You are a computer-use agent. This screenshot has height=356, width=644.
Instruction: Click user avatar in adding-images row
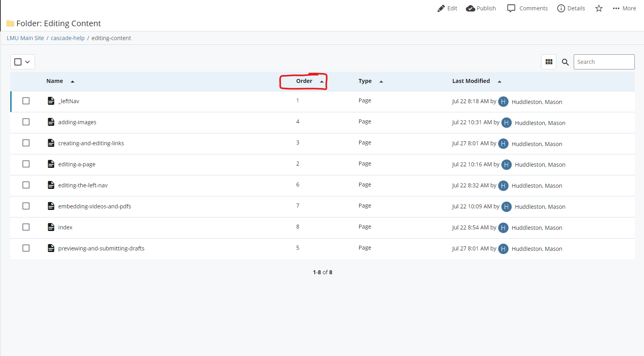click(507, 123)
